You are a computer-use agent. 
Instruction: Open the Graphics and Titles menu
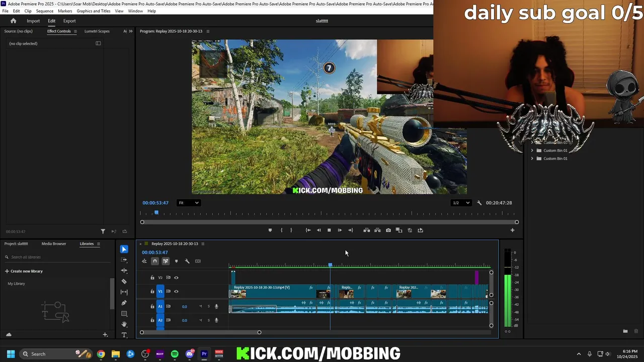(94, 11)
